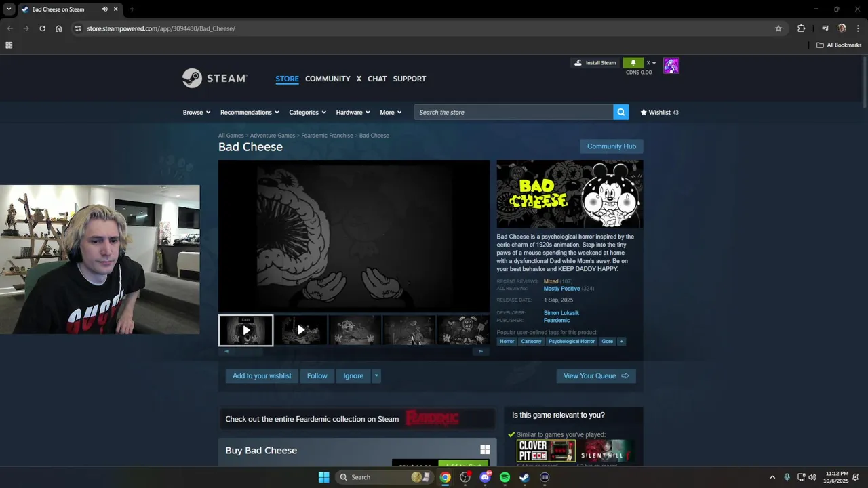Viewport: 868px width, 488px height.
Task: Click the Install Steam button
Action: 595,63
